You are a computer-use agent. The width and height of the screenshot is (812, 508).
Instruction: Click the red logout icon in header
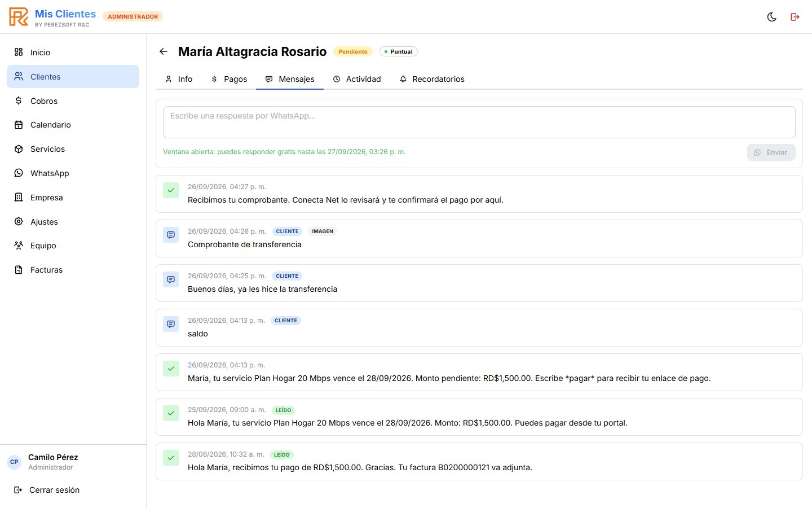tap(795, 17)
